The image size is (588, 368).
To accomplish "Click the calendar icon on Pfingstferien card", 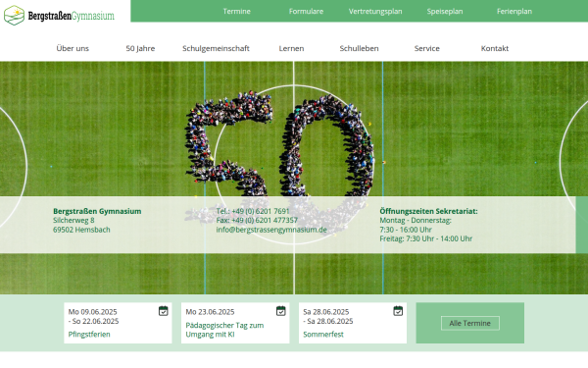I will (163, 311).
